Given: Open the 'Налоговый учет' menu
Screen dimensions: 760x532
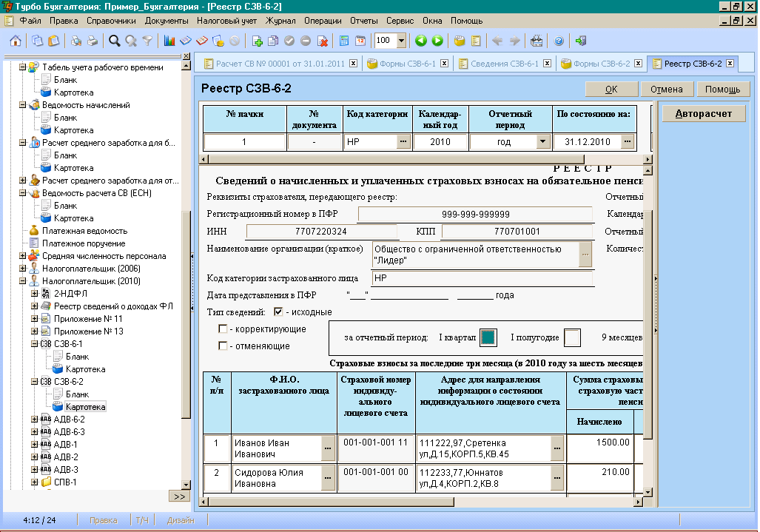Looking at the screenshot, I should pos(226,21).
